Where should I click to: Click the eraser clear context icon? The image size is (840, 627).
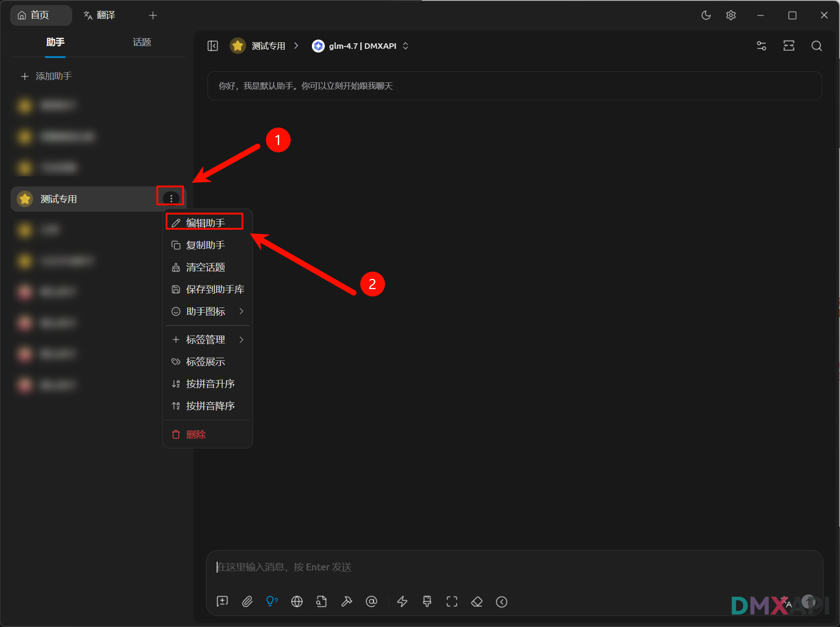click(x=477, y=602)
